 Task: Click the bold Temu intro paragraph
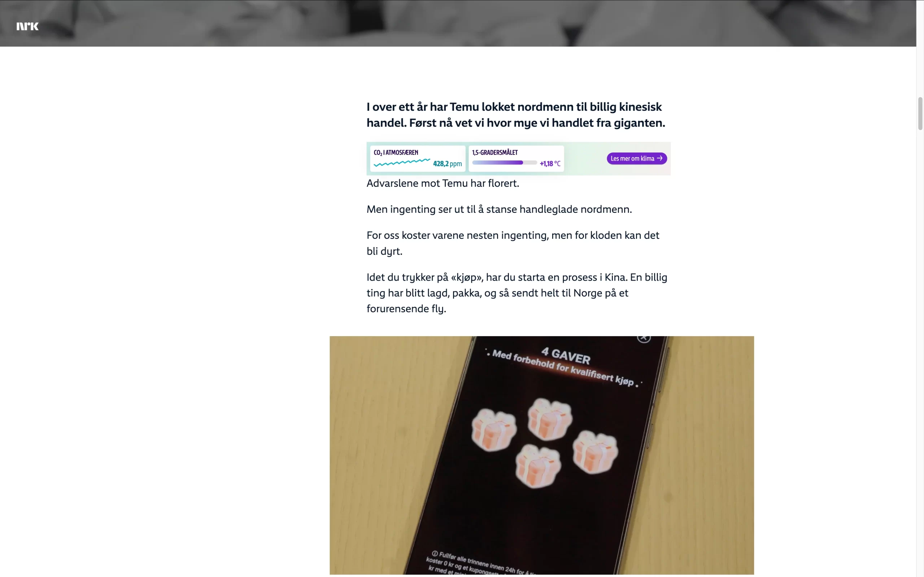point(516,114)
